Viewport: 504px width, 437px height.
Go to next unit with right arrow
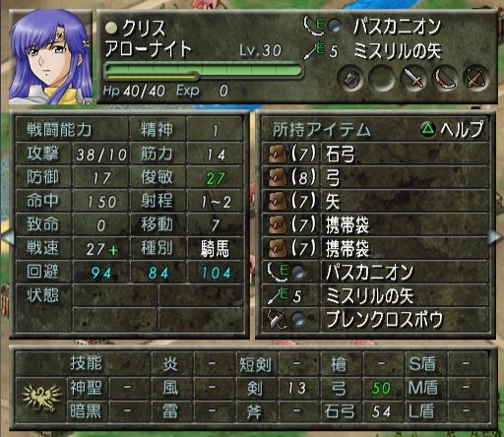[496, 236]
